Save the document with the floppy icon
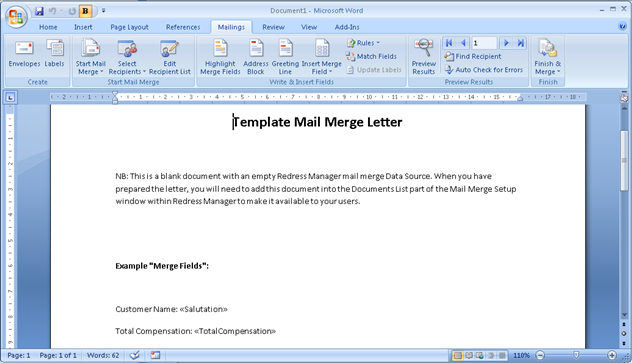 (x=39, y=11)
